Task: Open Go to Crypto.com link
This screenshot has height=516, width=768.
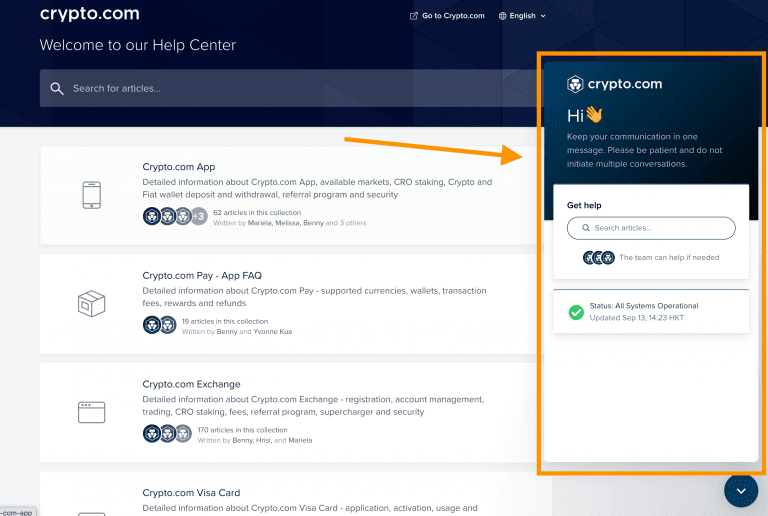Action: (x=452, y=16)
